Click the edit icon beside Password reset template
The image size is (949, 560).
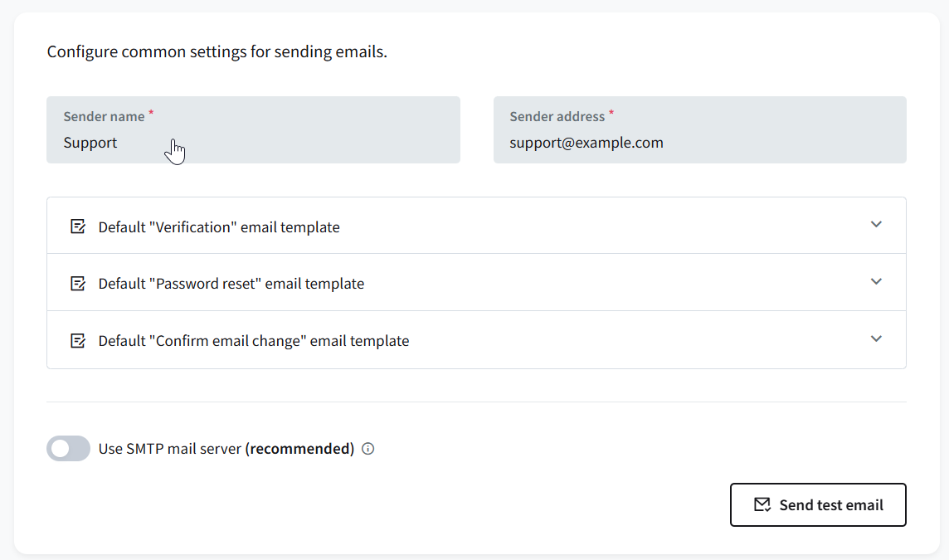tap(78, 283)
